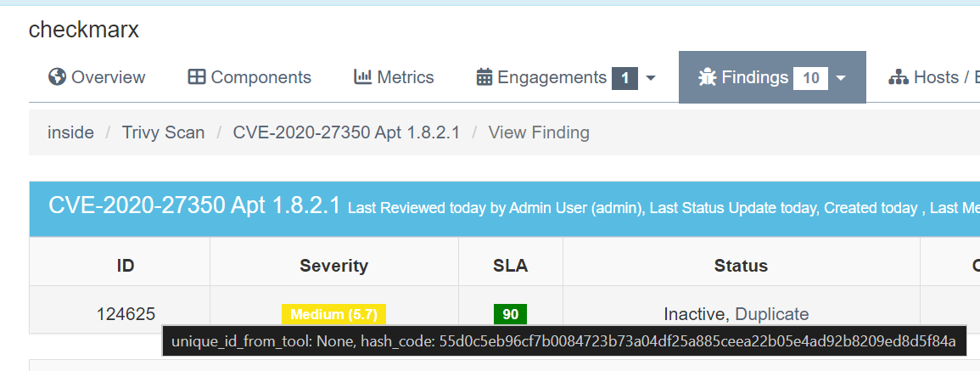
Task: Click the Engagements count badge 1
Action: coord(625,78)
